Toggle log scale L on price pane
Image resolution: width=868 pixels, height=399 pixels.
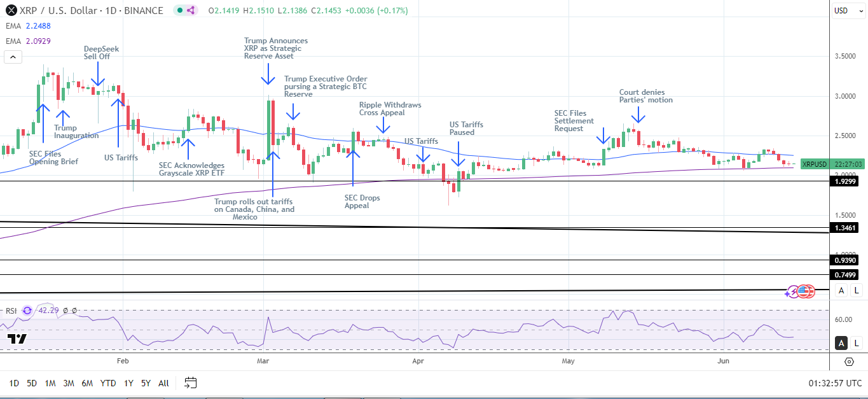point(857,291)
